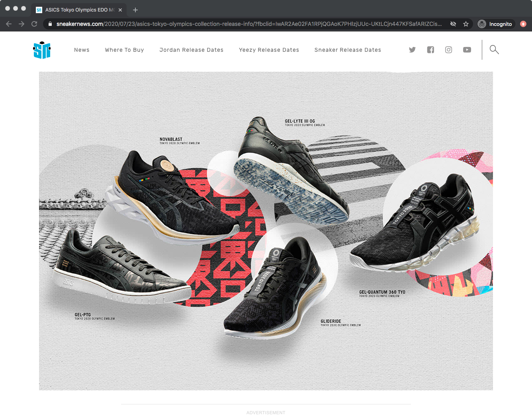
Task: Minimize the browser window
Action: tap(16, 8)
